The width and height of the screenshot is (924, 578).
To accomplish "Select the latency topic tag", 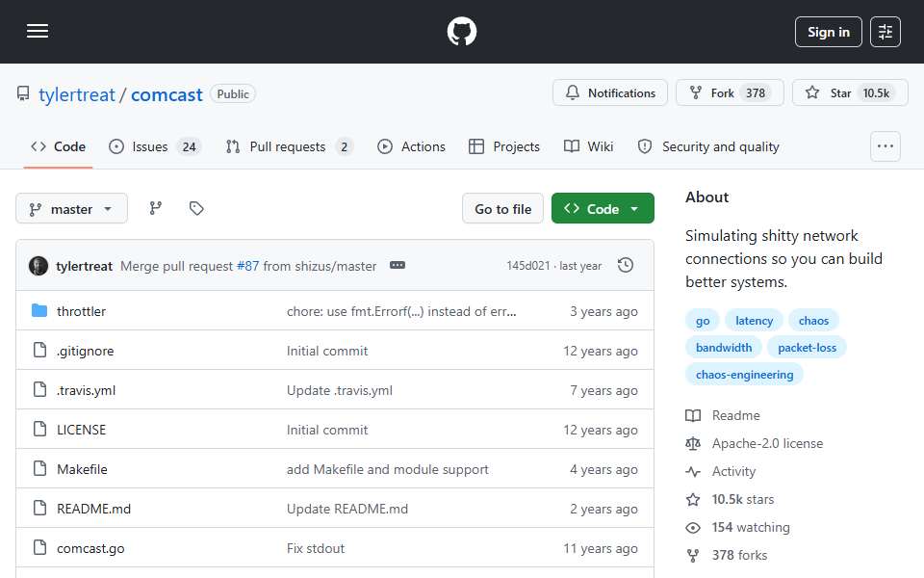I will [x=754, y=320].
